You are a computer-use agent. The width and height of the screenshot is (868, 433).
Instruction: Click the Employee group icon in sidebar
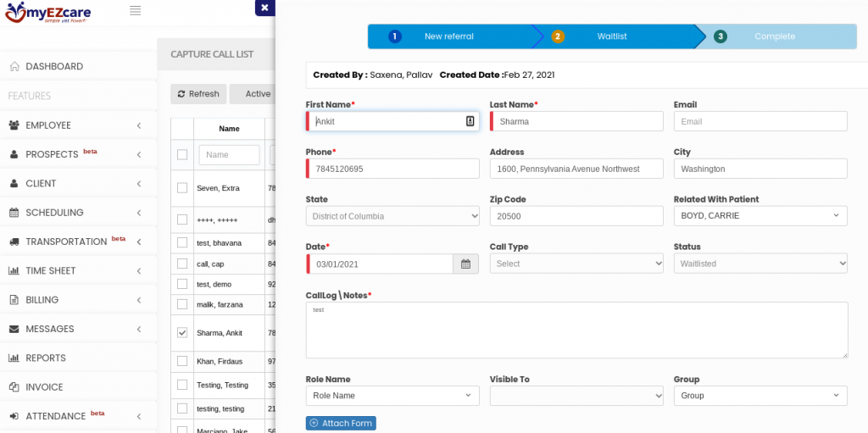pos(14,125)
